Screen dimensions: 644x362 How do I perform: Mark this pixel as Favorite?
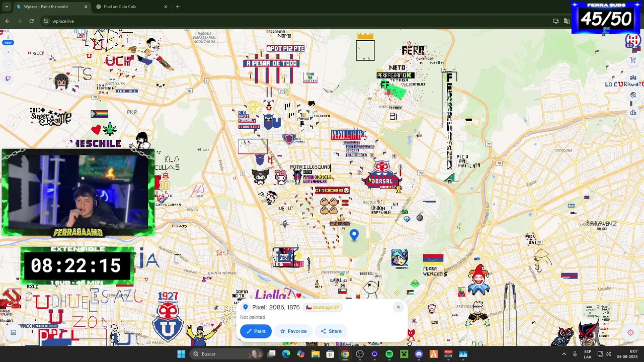tap(293, 331)
